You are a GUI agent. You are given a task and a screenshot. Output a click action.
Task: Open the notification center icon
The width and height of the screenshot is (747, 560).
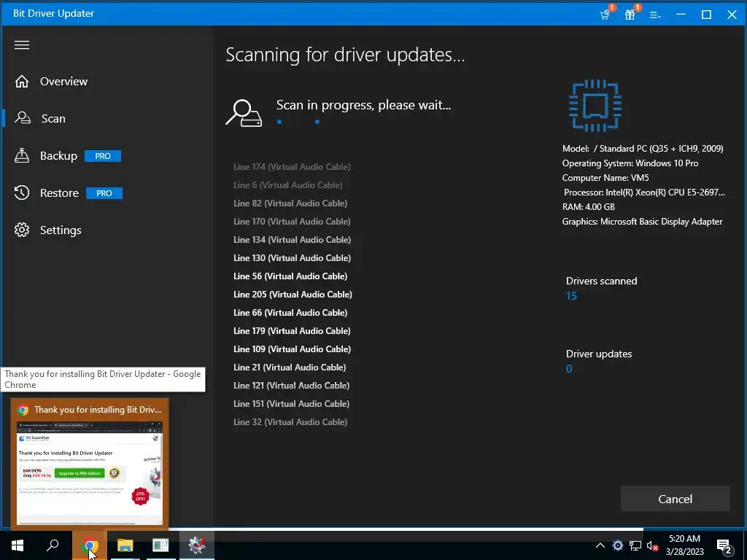point(724,546)
